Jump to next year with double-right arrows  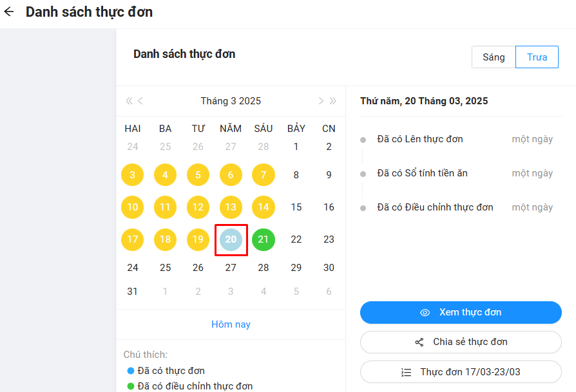click(x=332, y=101)
